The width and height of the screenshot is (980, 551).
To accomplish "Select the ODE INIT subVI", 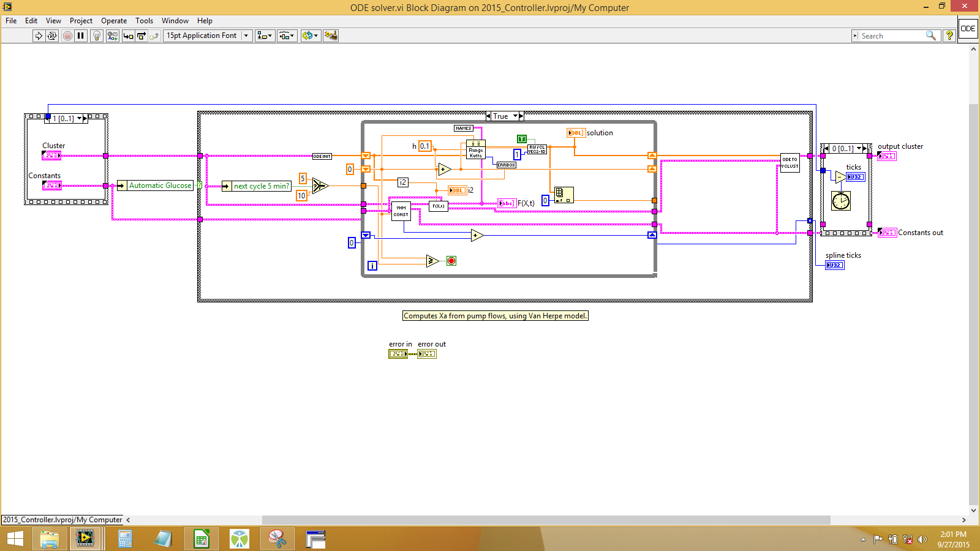I will [x=322, y=156].
